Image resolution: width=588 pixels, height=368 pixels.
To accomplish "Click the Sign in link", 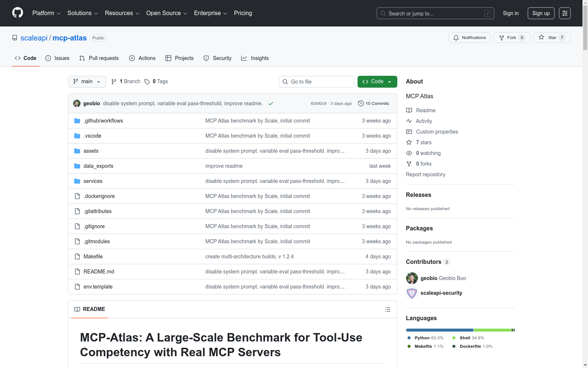I will point(511,13).
